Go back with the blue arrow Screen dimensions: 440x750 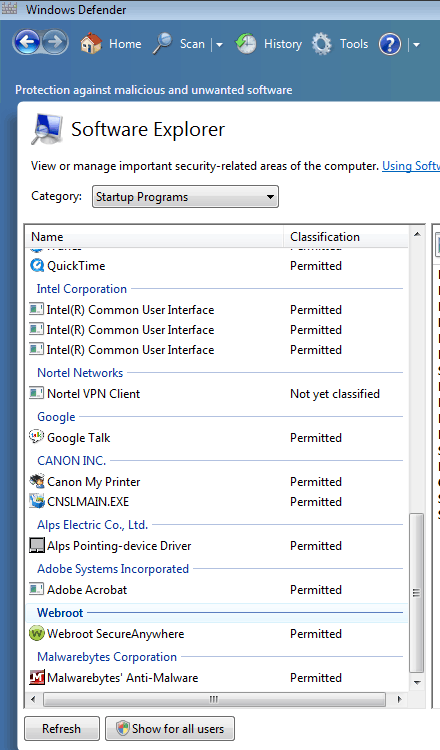(x=27, y=43)
